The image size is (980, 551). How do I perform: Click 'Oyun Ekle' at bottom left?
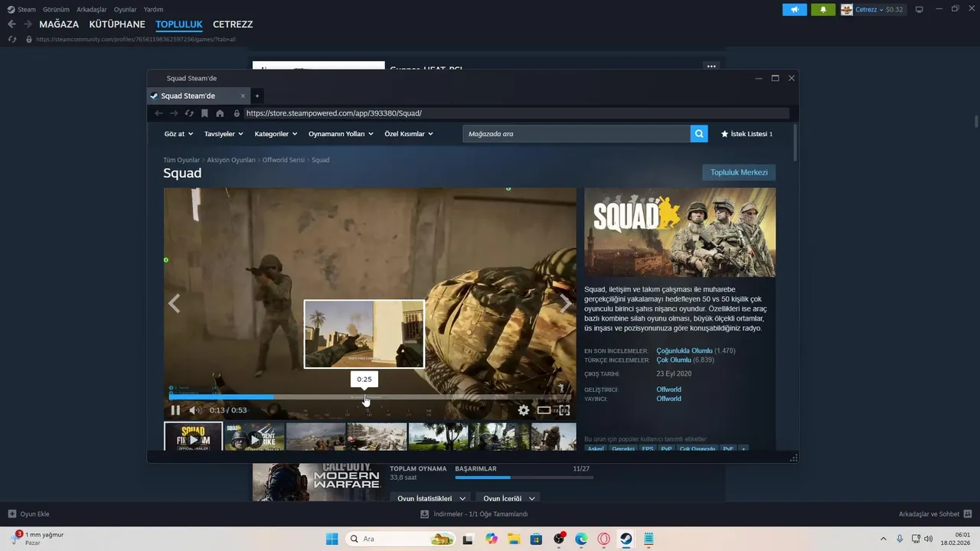(x=28, y=514)
